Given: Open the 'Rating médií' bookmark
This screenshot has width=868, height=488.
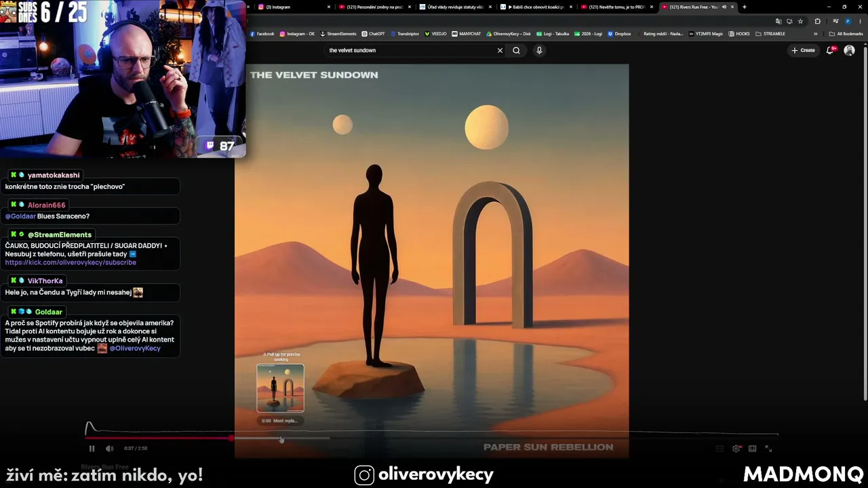Looking at the screenshot, I should tap(660, 34).
